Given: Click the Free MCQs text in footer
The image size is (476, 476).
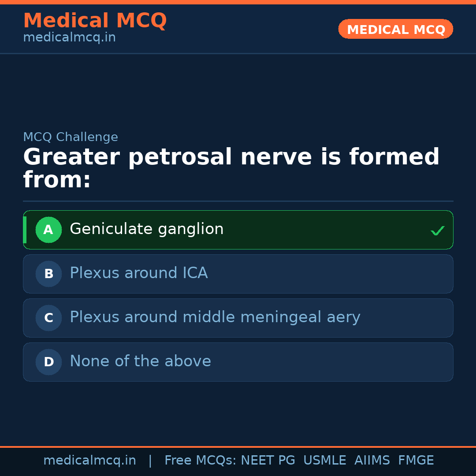Looking at the screenshot, I should pyautogui.click(x=200, y=461).
